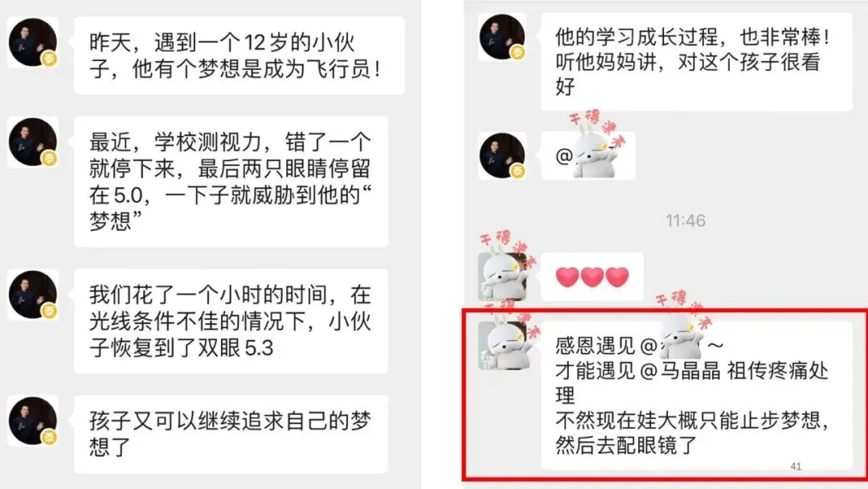Tap sender avatar beside the @ mention bubble

click(502, 155)
